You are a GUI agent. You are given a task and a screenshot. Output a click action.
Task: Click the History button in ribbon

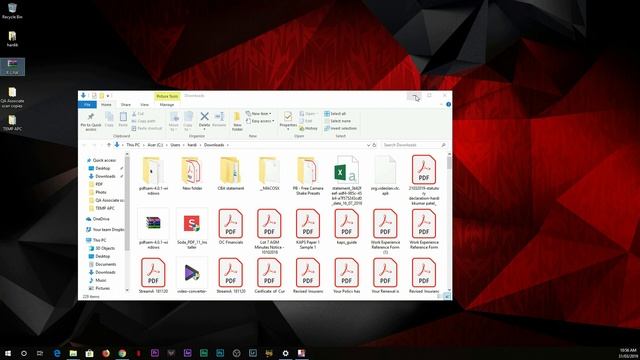308,128
